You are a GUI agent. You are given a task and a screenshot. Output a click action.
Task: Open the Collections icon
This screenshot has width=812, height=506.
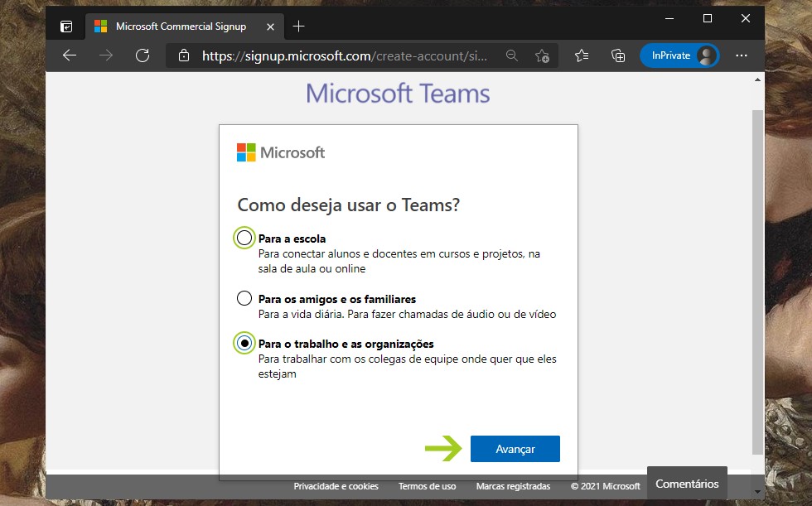pyautogui.click(x=618, y=55)
